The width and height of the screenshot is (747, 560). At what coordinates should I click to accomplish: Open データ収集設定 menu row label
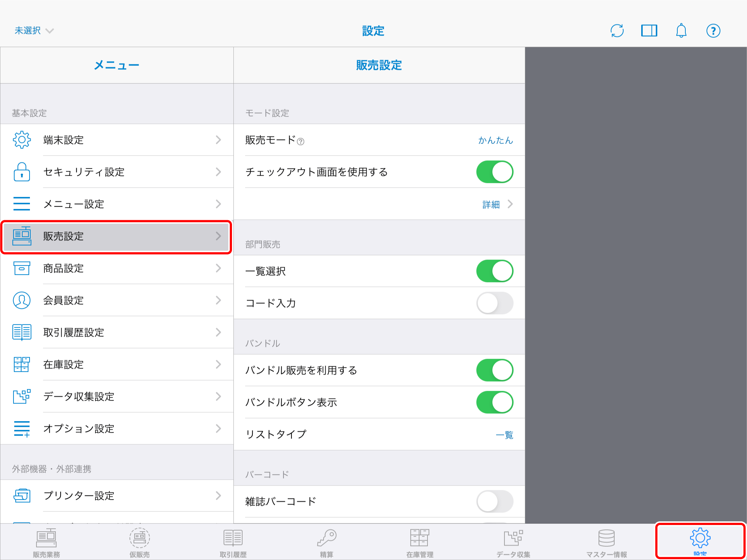(x=79, y=396)
